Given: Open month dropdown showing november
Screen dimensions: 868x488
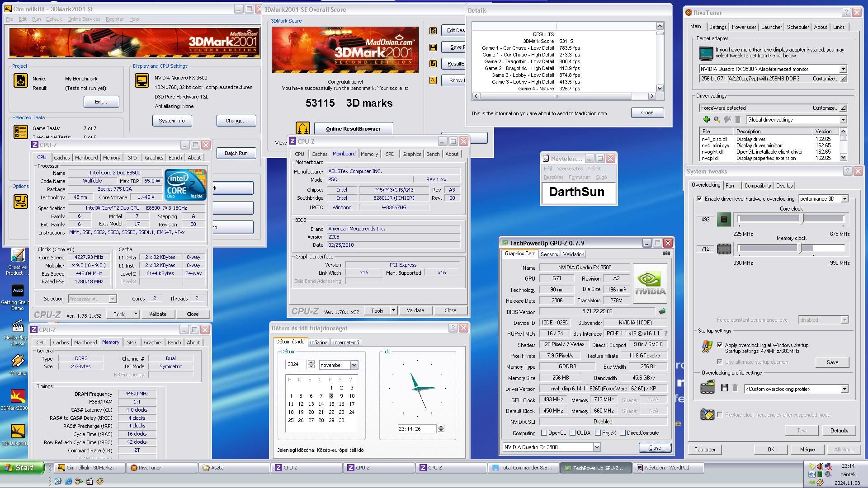Looking at the screenshot, I should (x=354, y=365).
